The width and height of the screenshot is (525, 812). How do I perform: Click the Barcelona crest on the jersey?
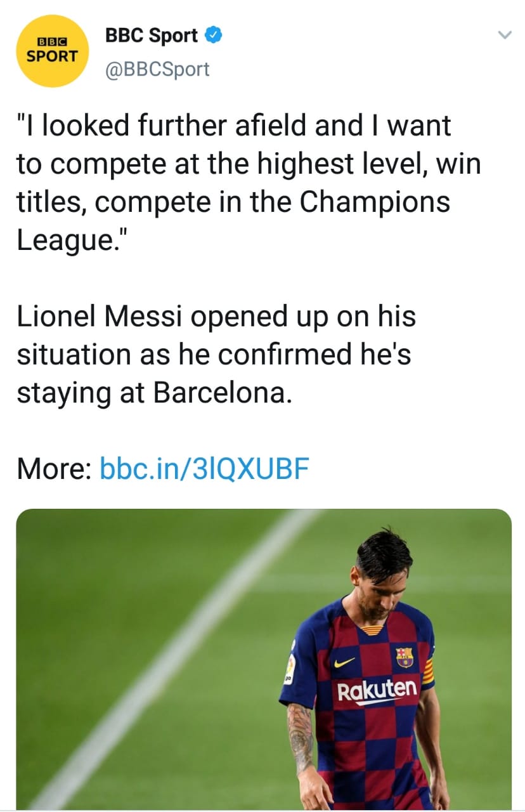404,657
